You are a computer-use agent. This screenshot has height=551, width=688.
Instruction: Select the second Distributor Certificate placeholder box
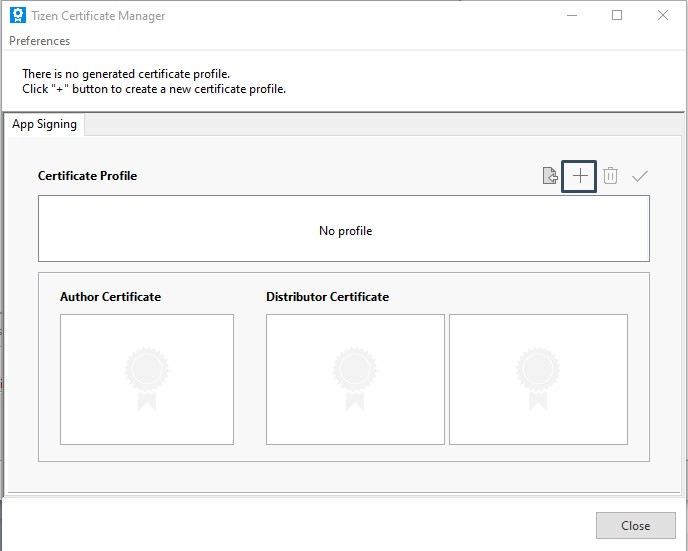[538, 379]
